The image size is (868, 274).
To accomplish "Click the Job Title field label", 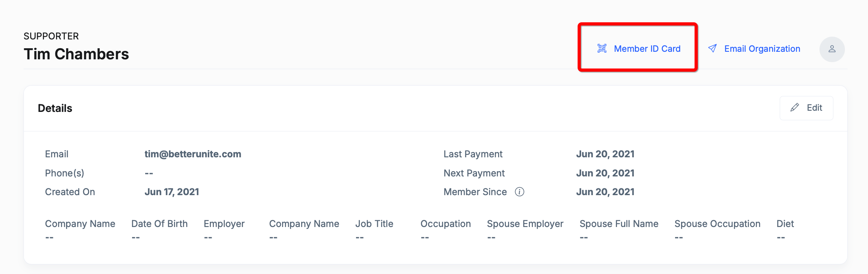I will 374,224.
